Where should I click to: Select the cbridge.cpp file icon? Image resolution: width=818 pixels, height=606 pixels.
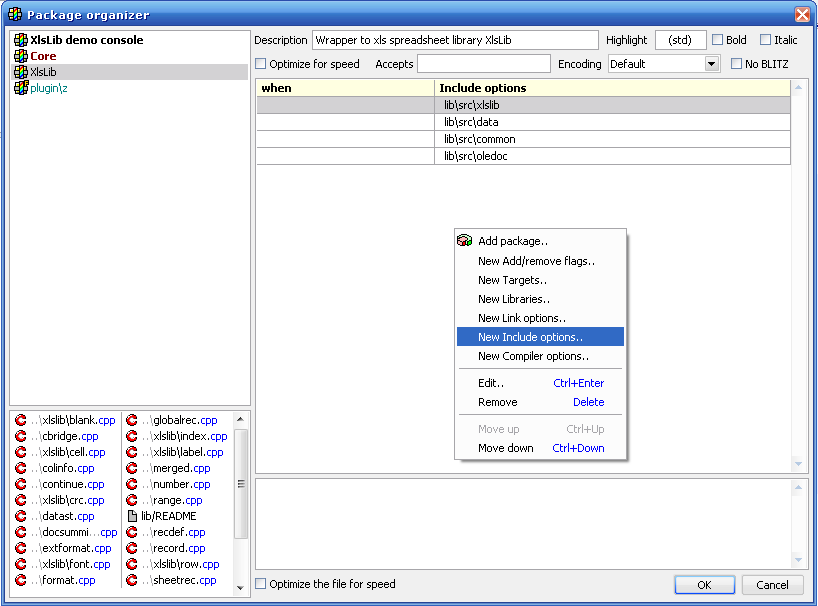pyautogui.click(x=21, y=436)
